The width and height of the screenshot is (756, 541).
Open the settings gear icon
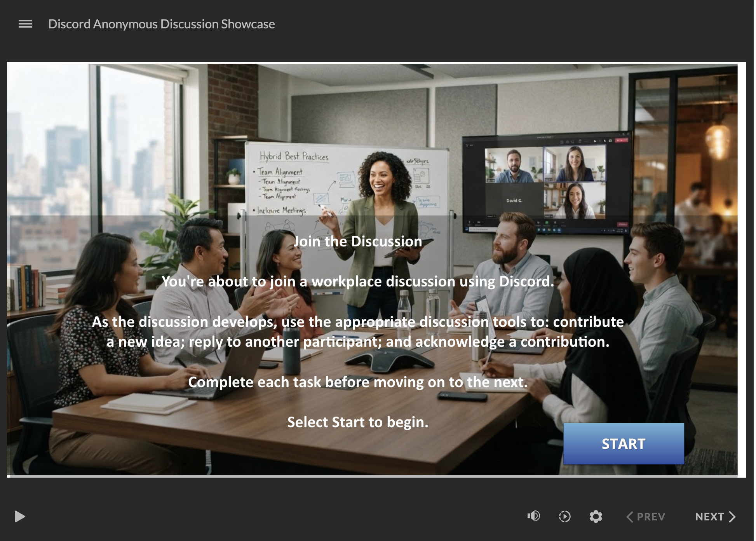point(596,517)
